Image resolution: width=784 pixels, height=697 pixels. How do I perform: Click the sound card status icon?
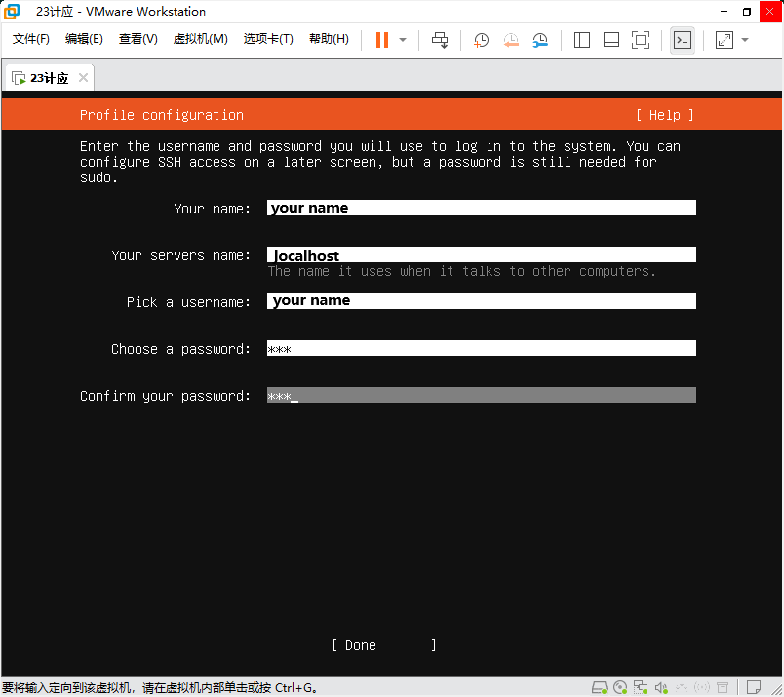(x=661, y=688)
